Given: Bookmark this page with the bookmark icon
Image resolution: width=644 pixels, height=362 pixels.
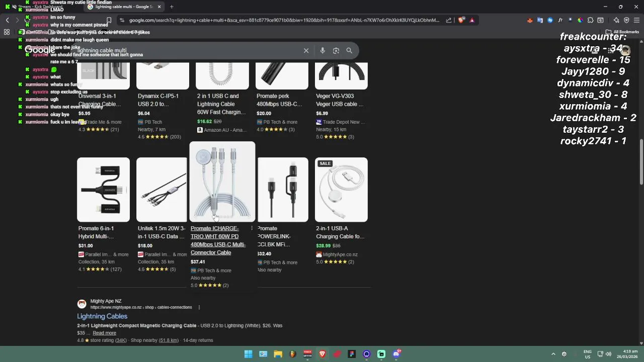Looking at the screenshot, I should click(109, 20).
